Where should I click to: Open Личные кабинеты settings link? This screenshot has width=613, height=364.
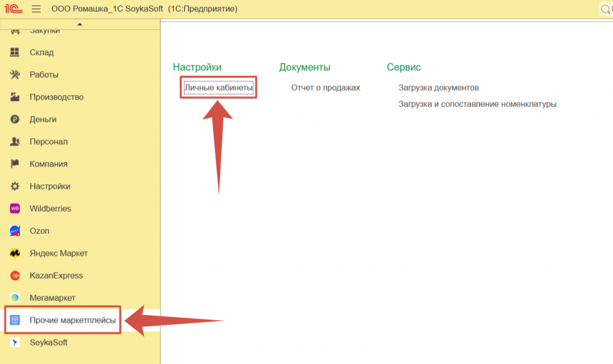[219, 87]
